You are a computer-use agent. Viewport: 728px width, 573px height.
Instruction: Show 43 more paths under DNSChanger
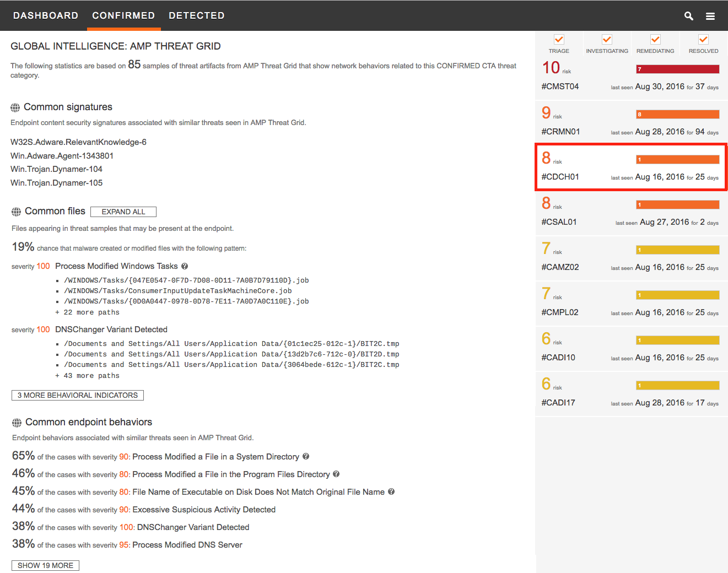tap(88, 376)
